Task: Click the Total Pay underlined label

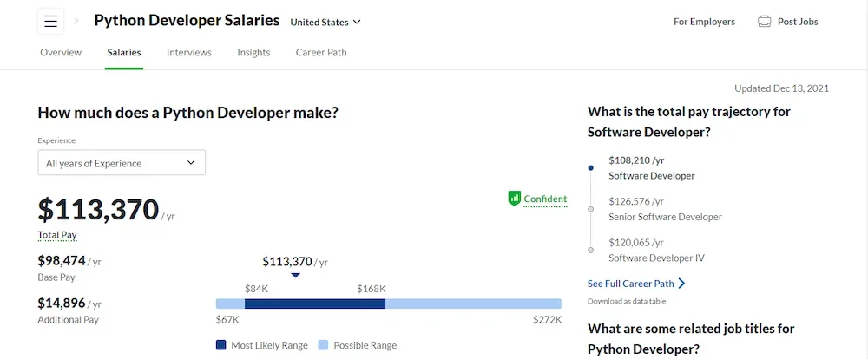Action: (x=56, y=235)
